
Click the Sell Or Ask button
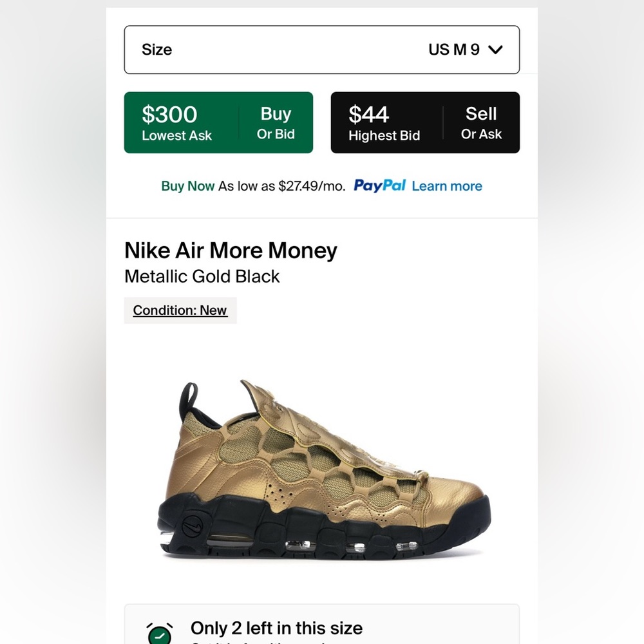coord(481,122)
